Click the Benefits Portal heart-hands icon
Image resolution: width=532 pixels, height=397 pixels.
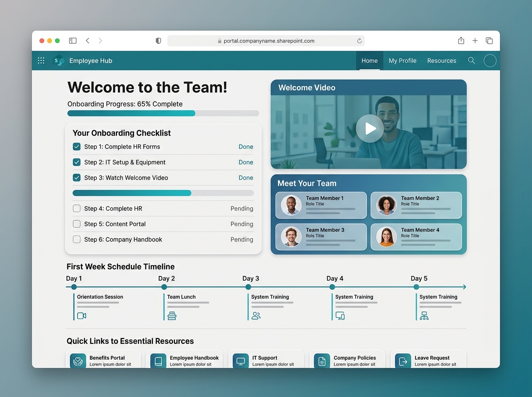(78, 361)
